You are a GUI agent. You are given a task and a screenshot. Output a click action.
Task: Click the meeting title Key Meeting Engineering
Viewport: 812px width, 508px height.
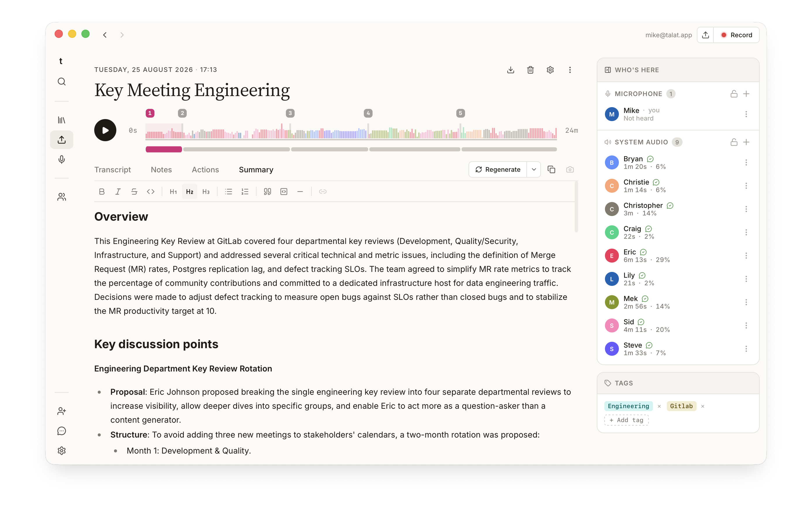pyautogui.click(x=192, y=90)
